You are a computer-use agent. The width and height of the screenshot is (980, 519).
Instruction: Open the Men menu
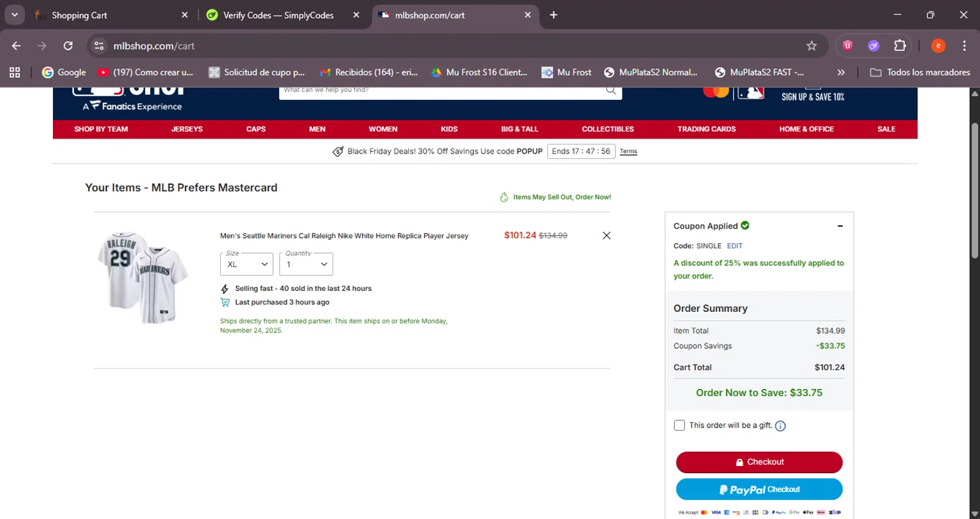318,129
